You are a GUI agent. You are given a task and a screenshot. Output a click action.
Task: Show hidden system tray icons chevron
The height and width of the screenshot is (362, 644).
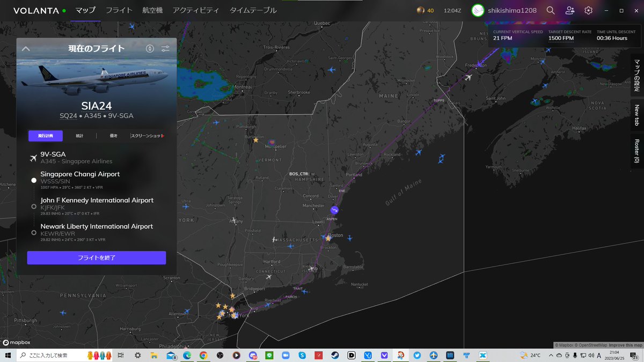(552, 355)
